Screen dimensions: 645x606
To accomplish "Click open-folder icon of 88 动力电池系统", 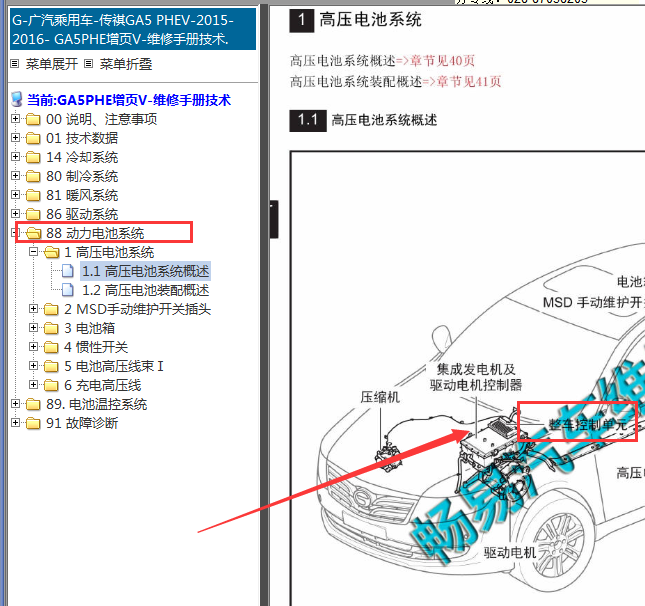I will (x=33, y=233).
